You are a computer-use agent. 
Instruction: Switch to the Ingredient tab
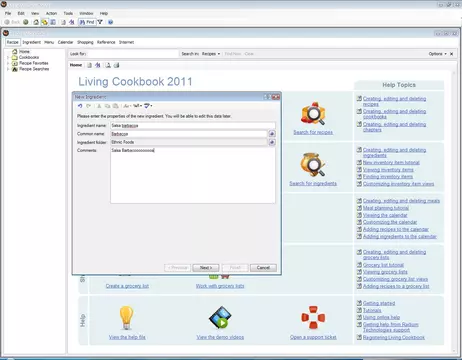(31, 42)
